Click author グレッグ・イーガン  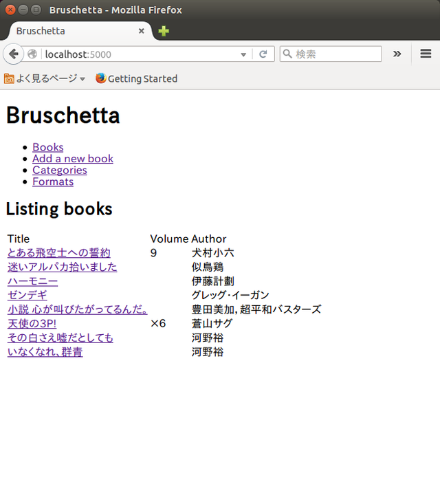point(230,296)
